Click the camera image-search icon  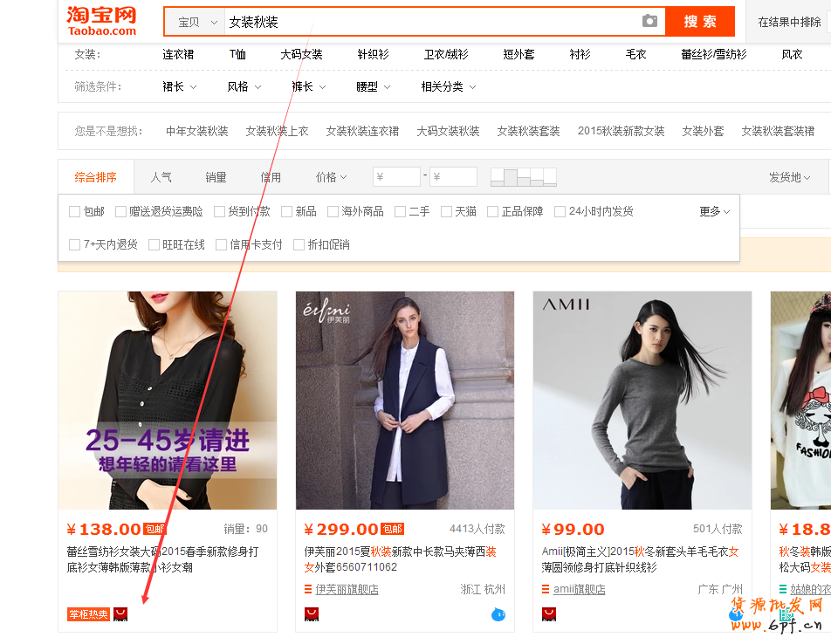pyautogui.click(x=649, y=21)
